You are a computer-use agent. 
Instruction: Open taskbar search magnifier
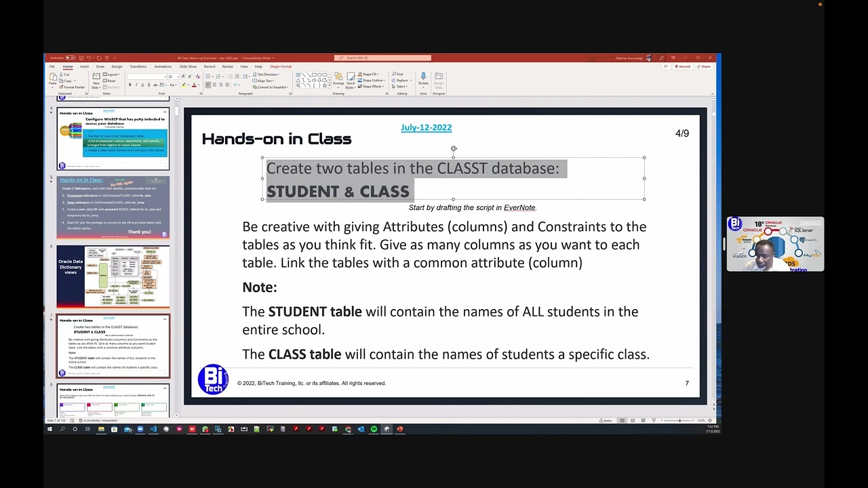click(x=62, y=429)
